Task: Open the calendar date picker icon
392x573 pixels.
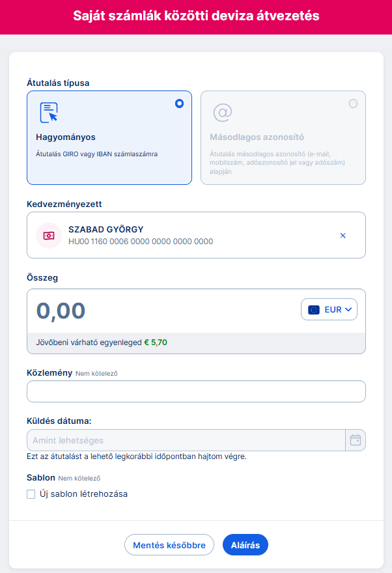Action: pyautogui.click(x=356, y=440)
